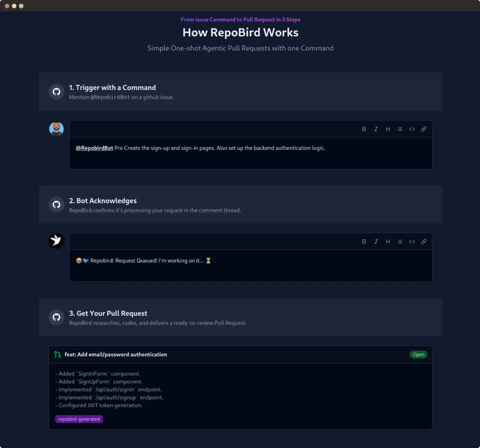Click the RepoBird confirms it's processing description
The image size is (480, 448).
[155, 210]
